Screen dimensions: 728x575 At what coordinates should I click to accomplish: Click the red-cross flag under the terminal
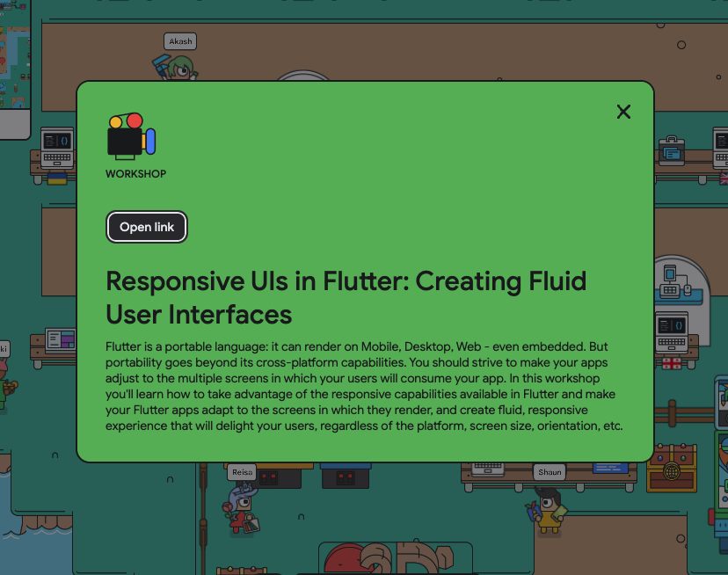click(672, 363)
